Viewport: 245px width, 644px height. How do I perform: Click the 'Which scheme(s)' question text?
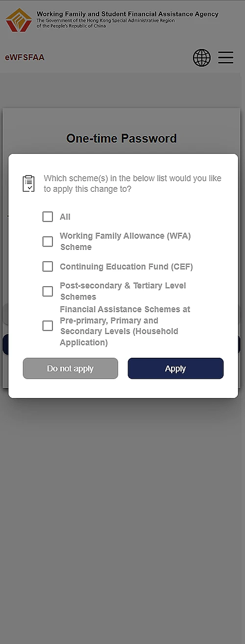pyautogui.click(x=133, y=183)
